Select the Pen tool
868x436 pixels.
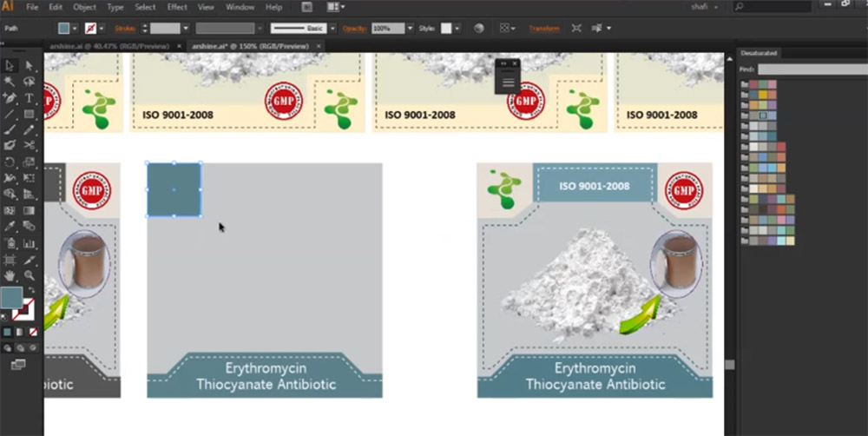(10, 98)
